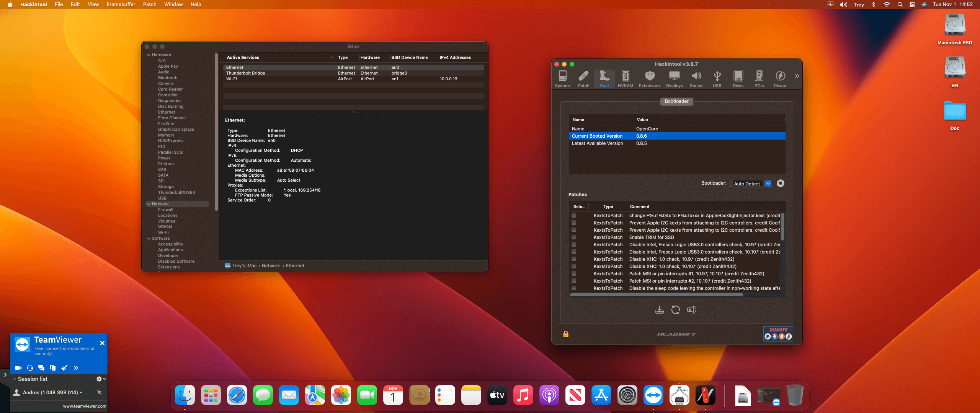Open the USB section in Hackintool
The image size is (980, 413).
(x=717, y=79)
